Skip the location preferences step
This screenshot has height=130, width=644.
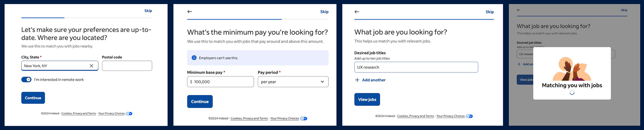click(148, 11)
